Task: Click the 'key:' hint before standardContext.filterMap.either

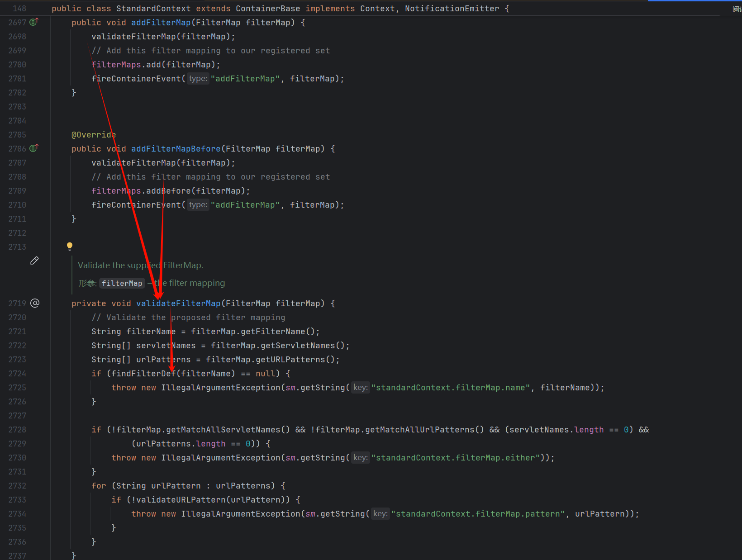Action: [360, 458]
